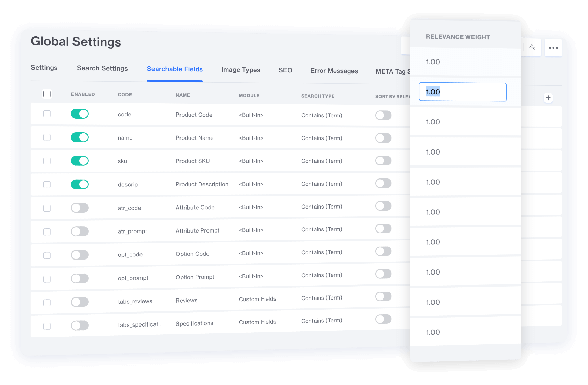Sort by the ENABLED column header
The width and height of the screenshot is (588, 385).
click(83, 94)
